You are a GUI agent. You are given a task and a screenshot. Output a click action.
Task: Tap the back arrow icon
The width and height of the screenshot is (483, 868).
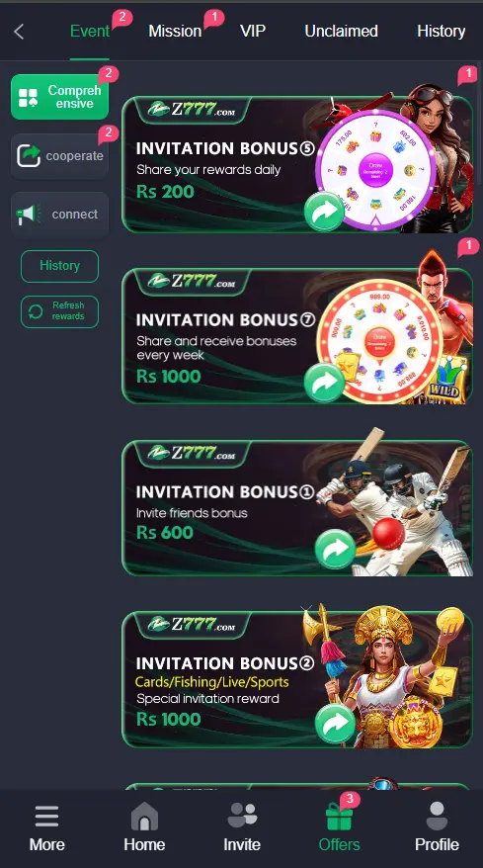point(19,32)
